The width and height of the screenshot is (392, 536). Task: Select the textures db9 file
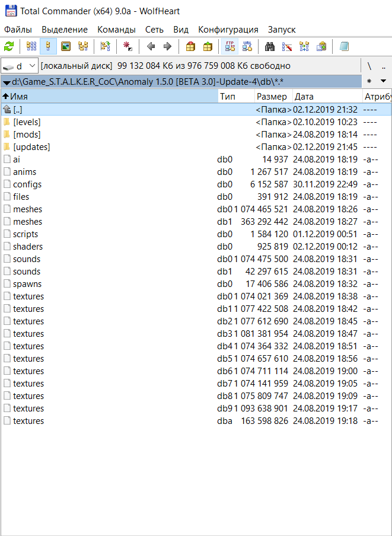coord(196,408)
